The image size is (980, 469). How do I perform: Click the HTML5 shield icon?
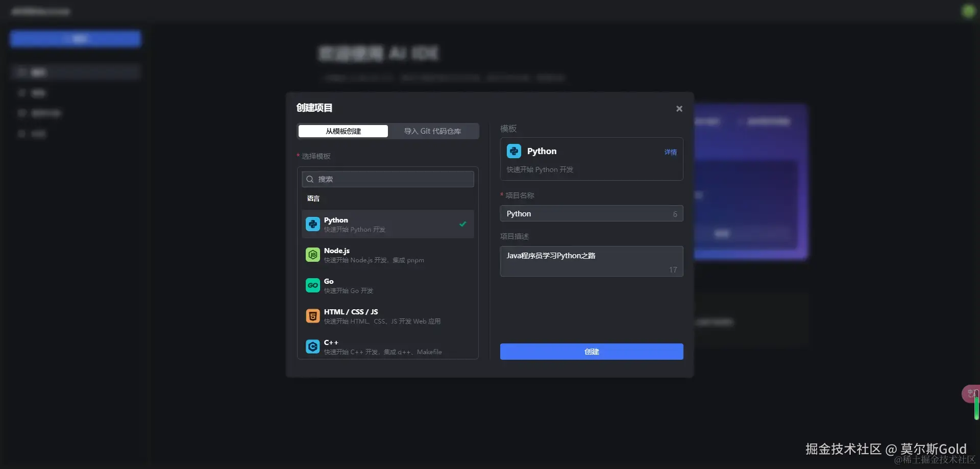(x=312, y=316)
